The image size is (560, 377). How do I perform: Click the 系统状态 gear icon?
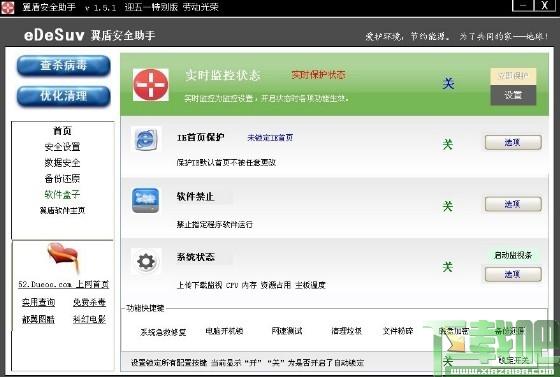(x=146, y=261)
